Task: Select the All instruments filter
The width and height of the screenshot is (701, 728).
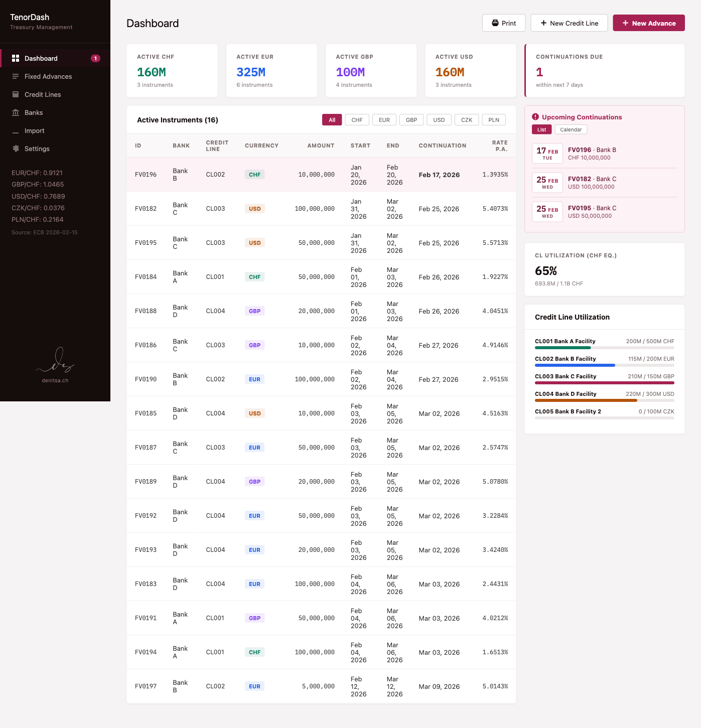Action: [x=332, y=120]
